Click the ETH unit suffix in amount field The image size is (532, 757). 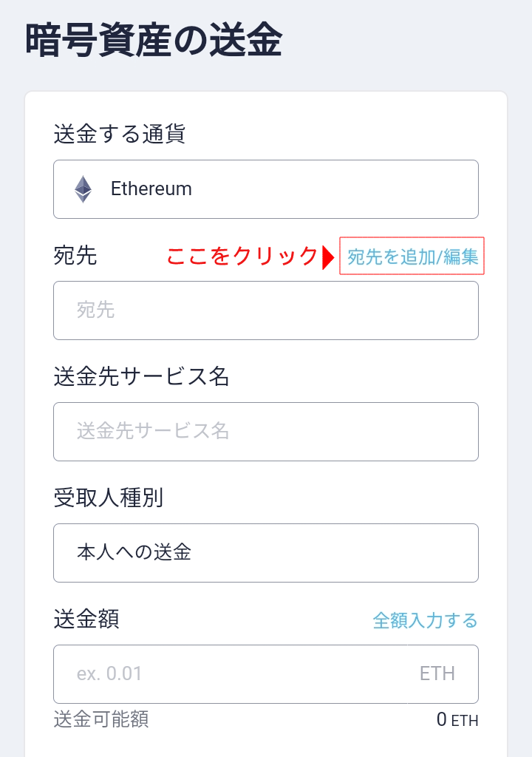click(437, 674)
